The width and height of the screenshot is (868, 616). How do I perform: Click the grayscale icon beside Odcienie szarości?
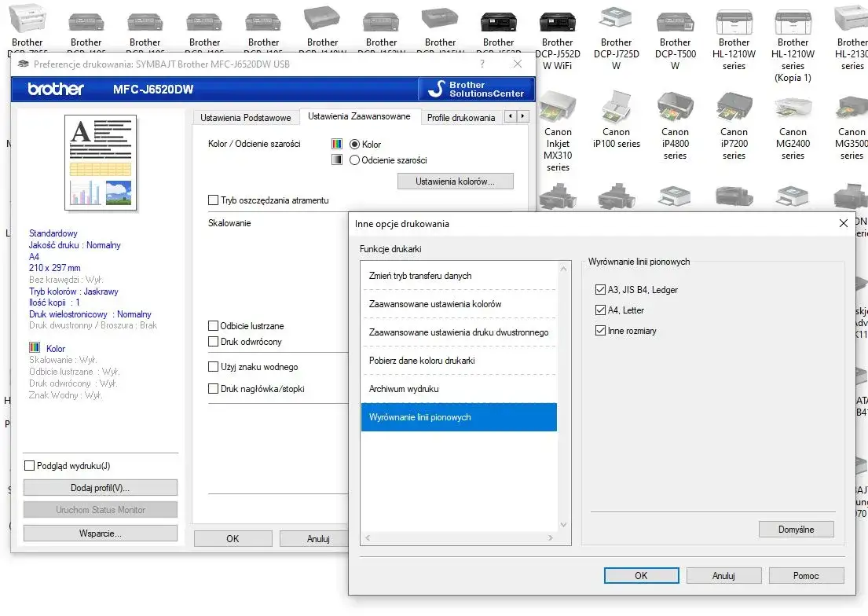pyautogui.click(x=336, y=159)
